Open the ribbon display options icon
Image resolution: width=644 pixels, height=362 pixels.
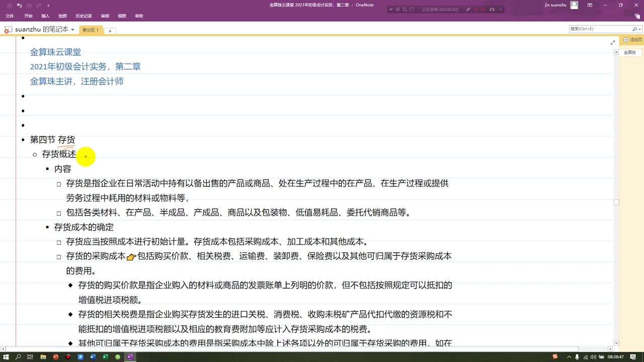(590, 5)
